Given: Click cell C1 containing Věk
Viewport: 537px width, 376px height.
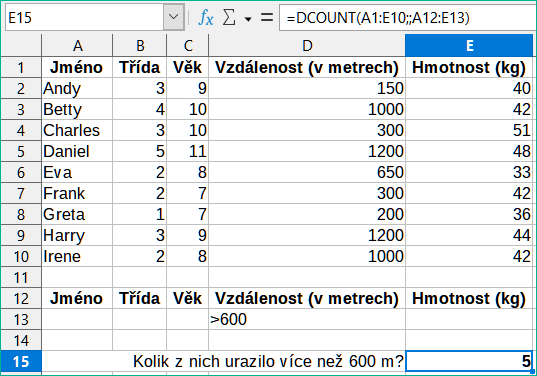Looking at the screenshot, I should click(x=188, y=67).
